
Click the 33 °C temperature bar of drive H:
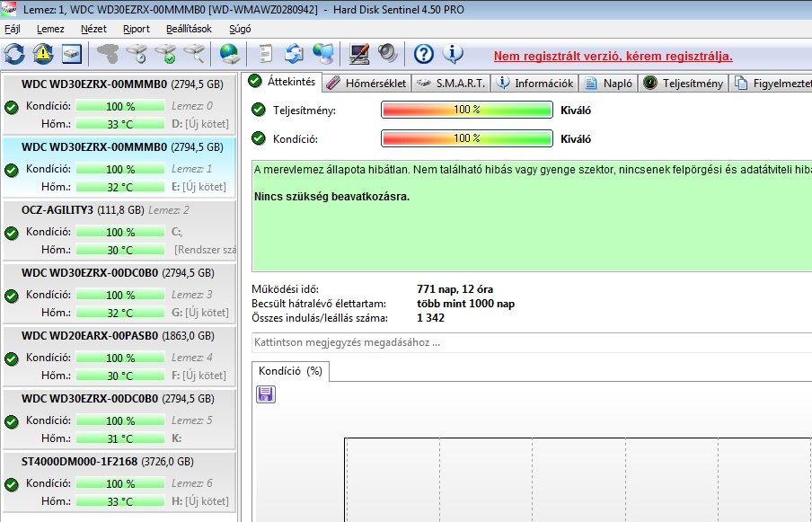click(120, 501)
